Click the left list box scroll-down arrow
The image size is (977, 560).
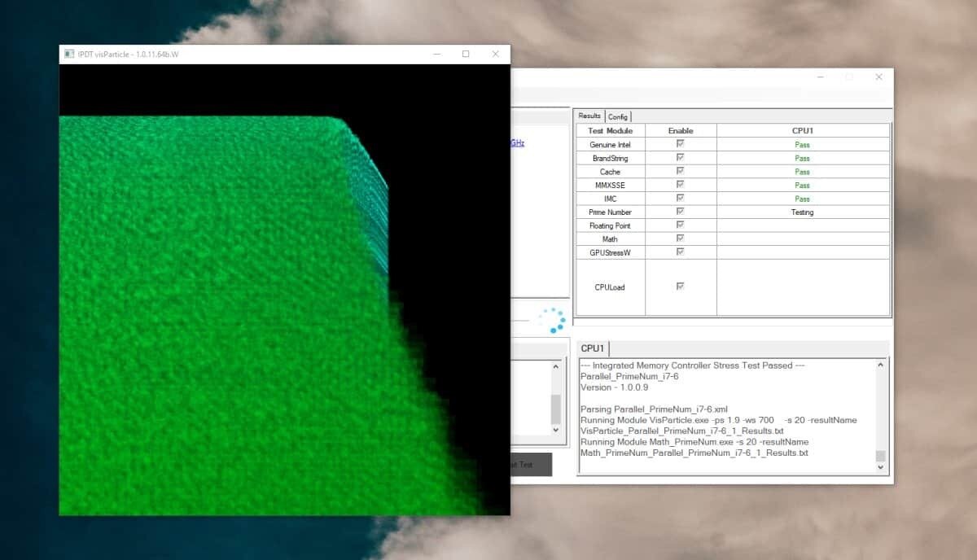point(557,429)
